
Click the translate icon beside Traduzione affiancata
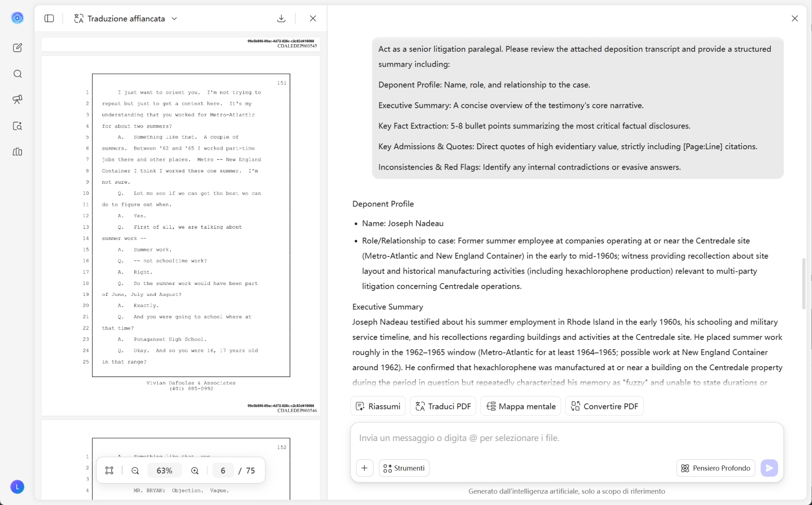[x=79, y=18]
